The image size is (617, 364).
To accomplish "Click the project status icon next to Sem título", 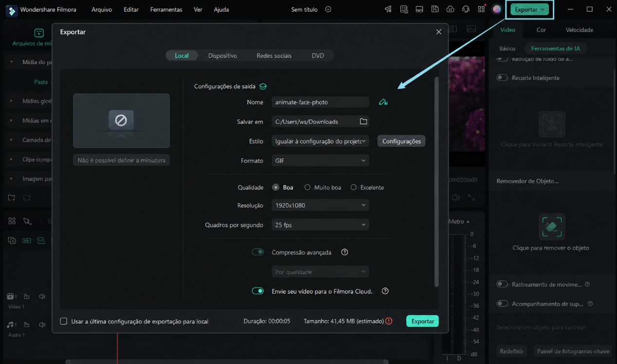I will click(x=328, y=9).
